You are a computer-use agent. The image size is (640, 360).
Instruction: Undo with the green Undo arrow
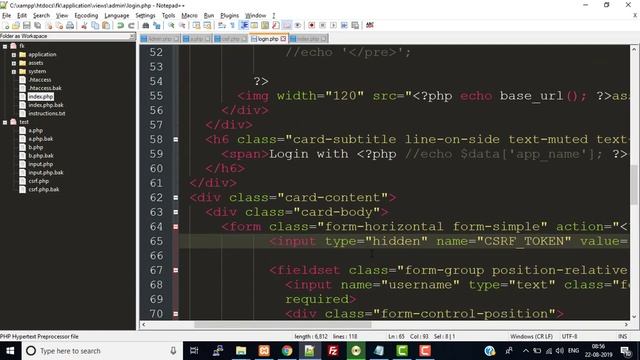120,25
